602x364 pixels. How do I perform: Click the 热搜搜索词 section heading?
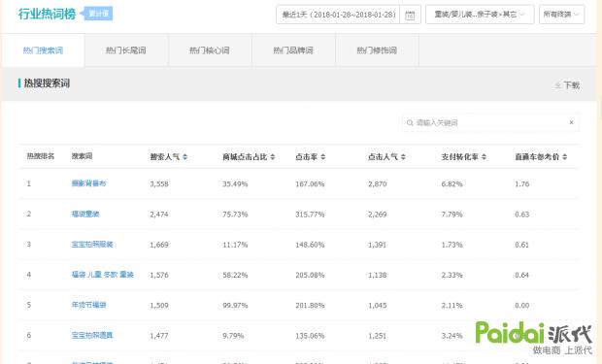[x=47, y=83]
